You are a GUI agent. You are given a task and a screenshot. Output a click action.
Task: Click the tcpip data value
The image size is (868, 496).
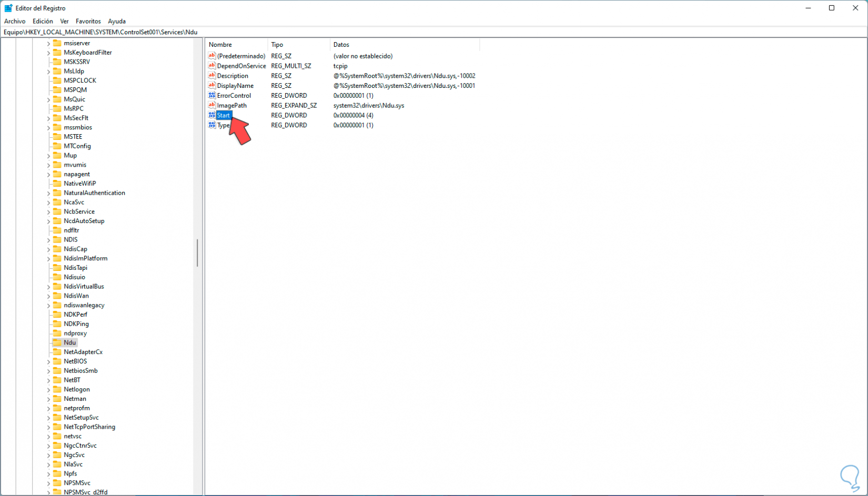coord(340,66)
